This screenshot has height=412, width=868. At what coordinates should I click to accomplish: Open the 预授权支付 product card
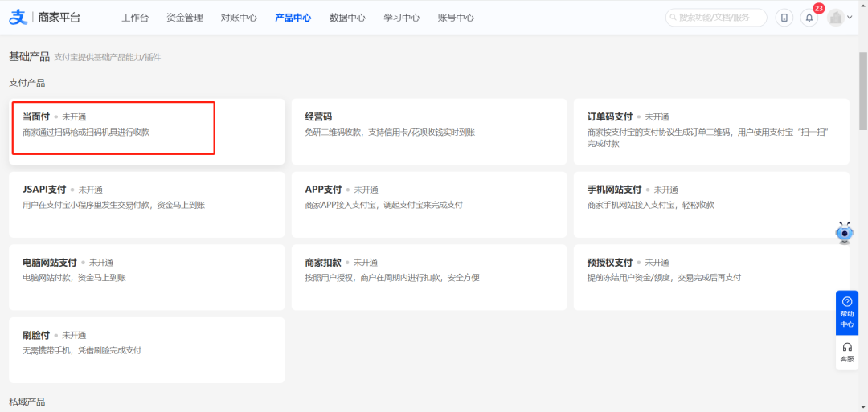[711, 277]
